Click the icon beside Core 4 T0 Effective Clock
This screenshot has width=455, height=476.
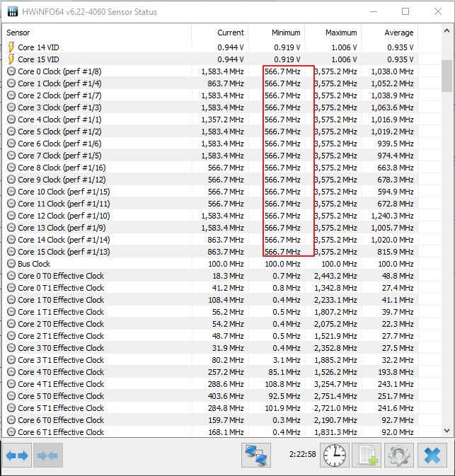click(x=11, y=372)
